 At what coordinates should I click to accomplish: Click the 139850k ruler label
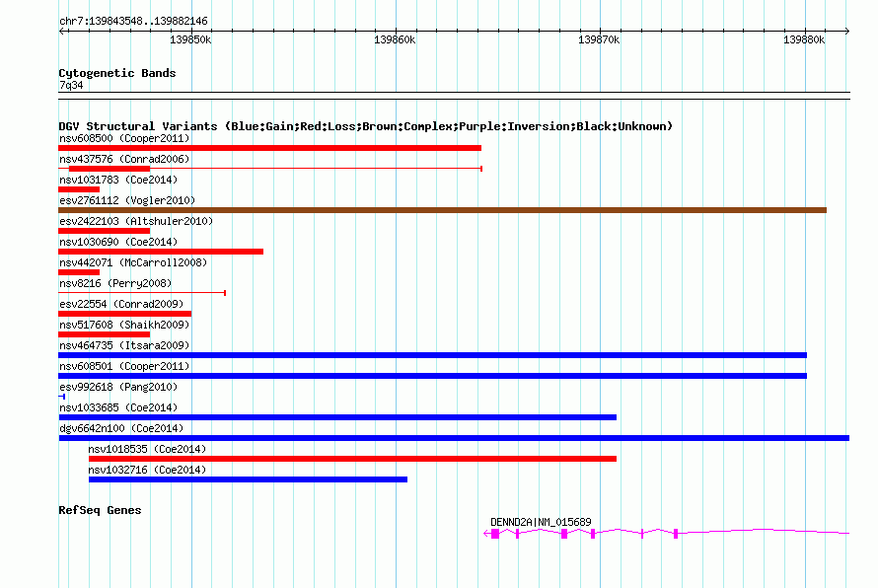(x=190, y=39)
